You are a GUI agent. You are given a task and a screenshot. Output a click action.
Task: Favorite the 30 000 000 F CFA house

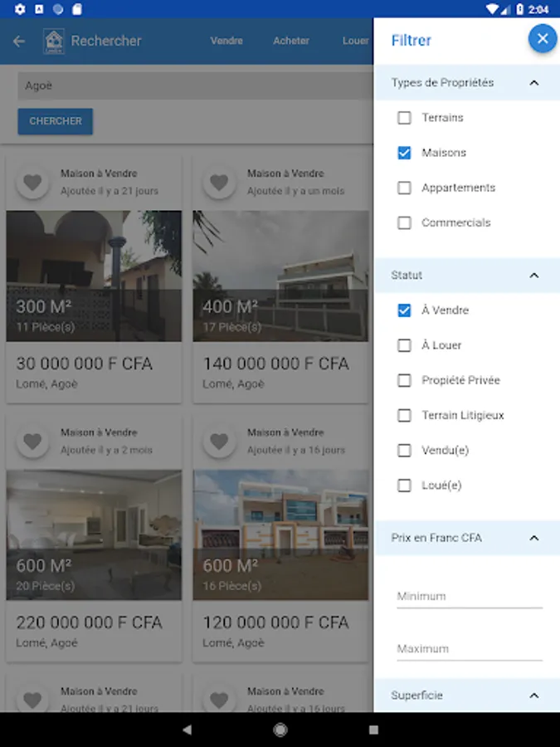[x=32, y=182]
